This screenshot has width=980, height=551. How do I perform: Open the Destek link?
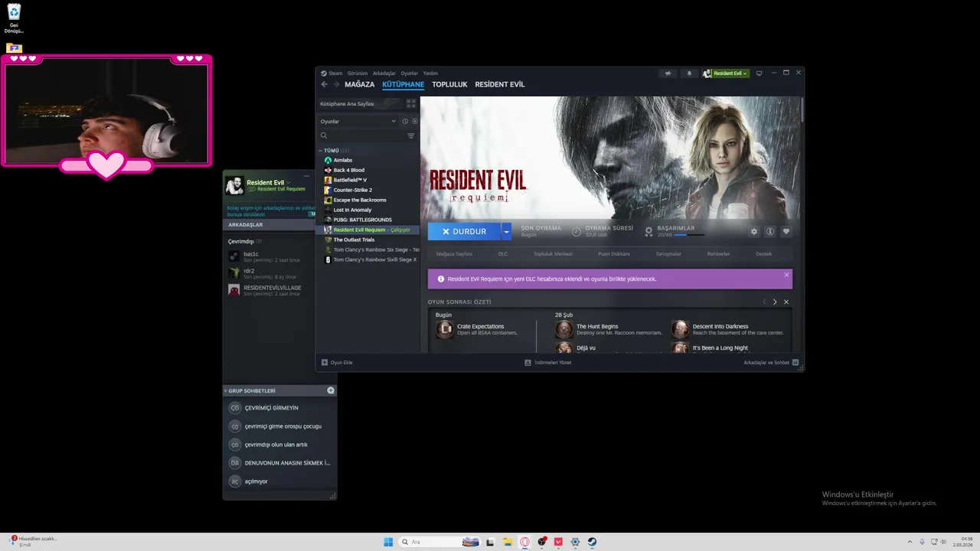[x=763, y=253]
